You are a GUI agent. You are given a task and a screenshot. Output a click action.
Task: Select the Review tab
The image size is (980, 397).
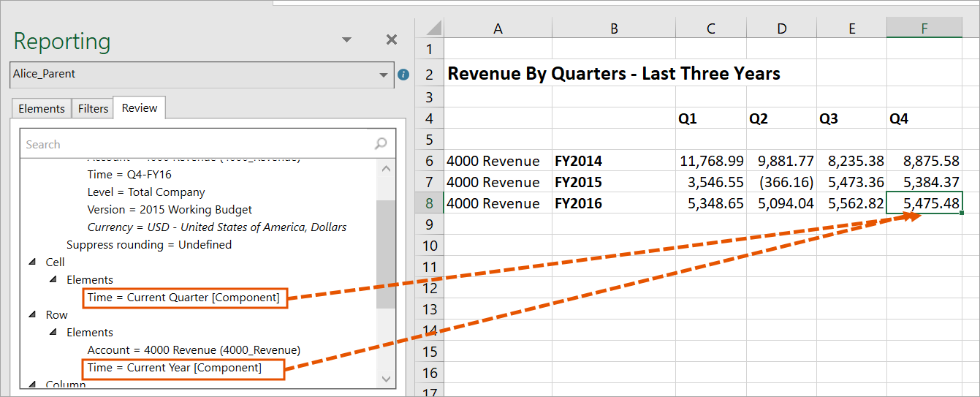(140, 107)
